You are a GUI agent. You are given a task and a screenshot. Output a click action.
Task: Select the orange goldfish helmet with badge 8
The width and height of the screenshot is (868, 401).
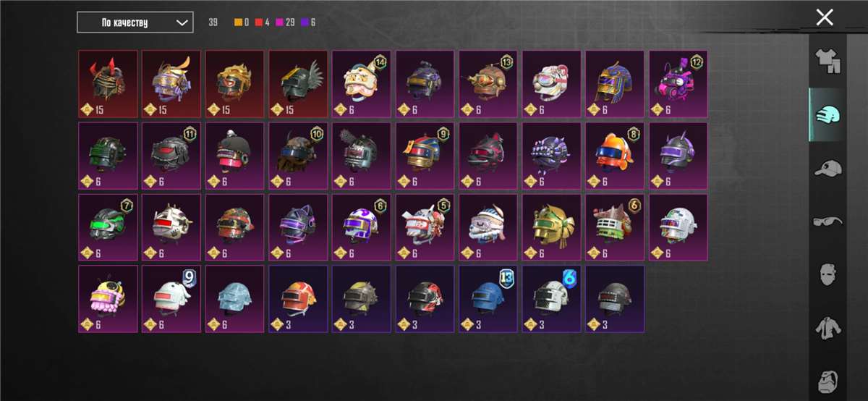pyautogui.click(x=615, y=155)
